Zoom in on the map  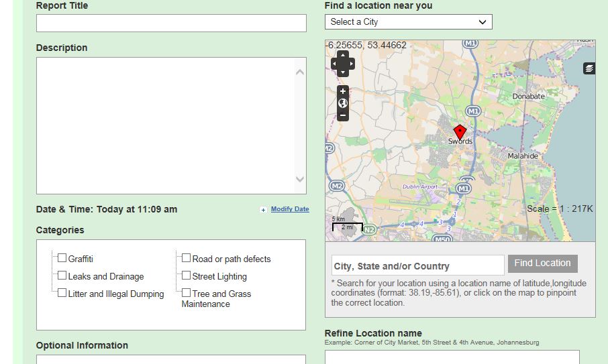click(x=343, y=91)
